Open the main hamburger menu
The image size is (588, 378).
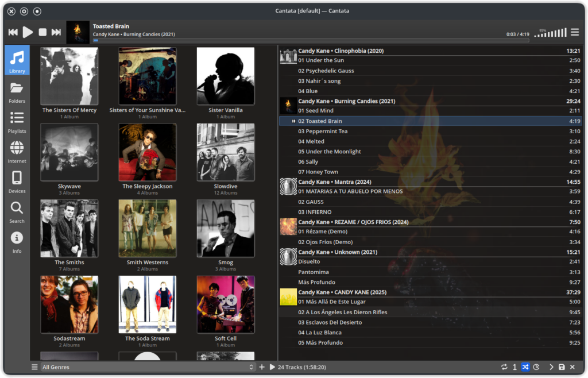[x=575, y=32]
